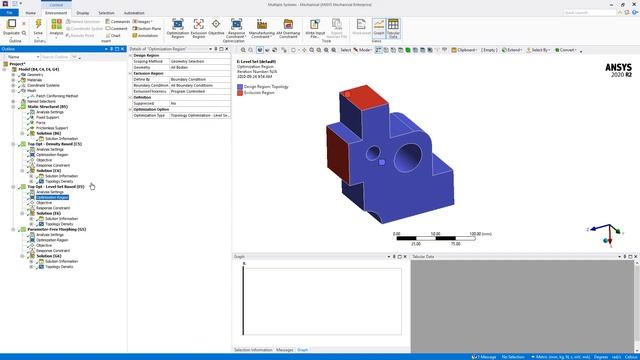Click the find magnifier next to Duplicate
The height and width of the screenshot is (360, 640).
click(24, 33)
